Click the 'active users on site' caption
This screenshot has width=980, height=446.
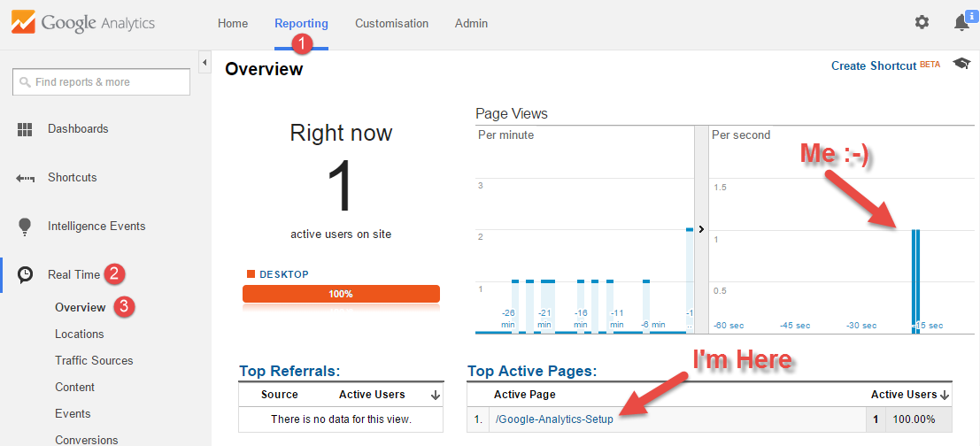(x=341, y=235)
